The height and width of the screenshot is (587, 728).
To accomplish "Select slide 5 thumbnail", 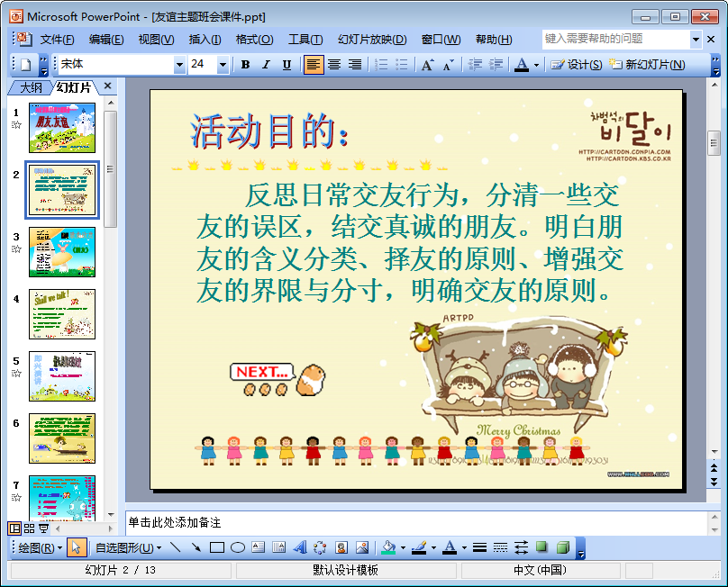I will [62, 376].
